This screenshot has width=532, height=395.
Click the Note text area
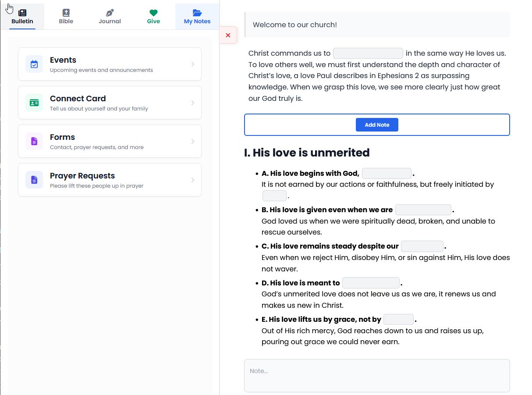[377, 376]
